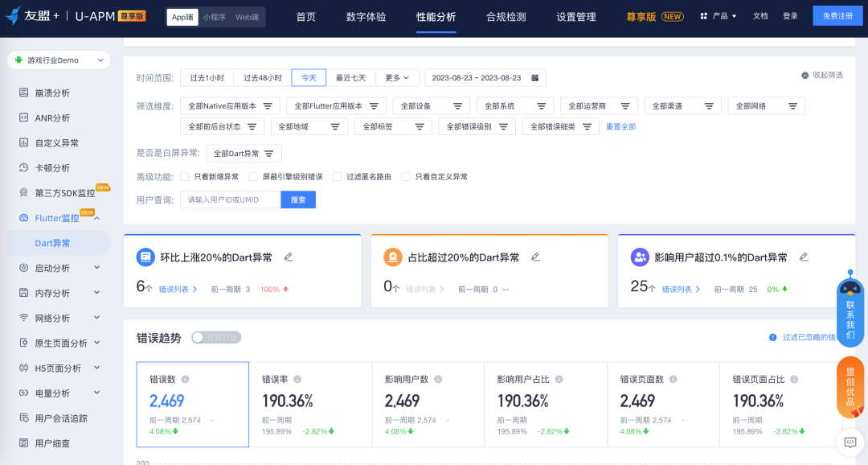Viewport: 868px width, 465px height.
Task: Select the 今天 time range
Action: click(x=309, y=77)
